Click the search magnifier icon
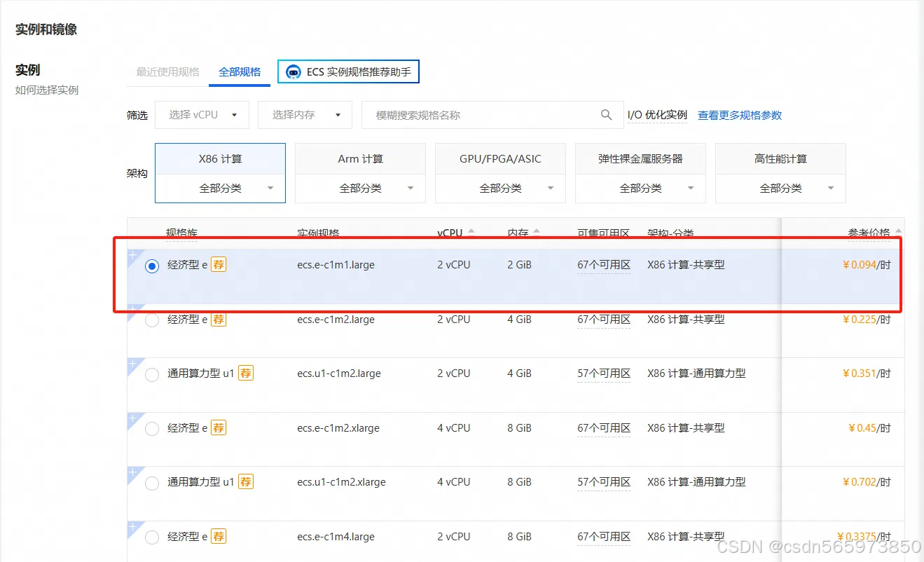924x562 pixels. point(607,115)
